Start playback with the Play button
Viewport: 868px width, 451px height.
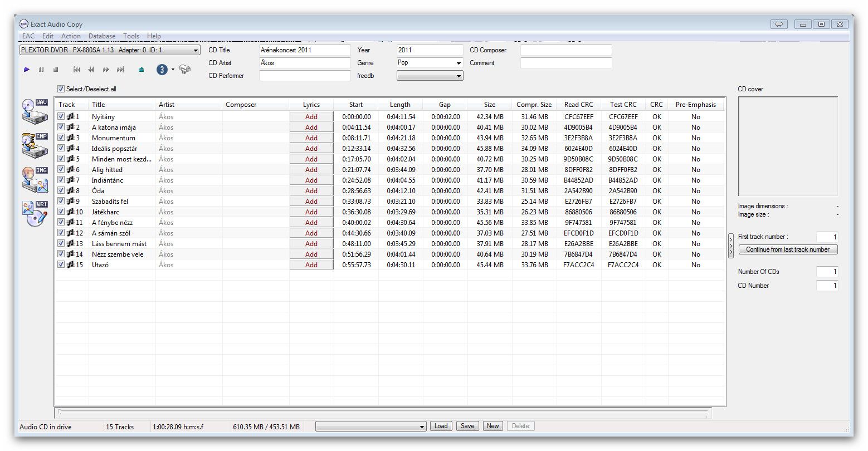(26, 70)
